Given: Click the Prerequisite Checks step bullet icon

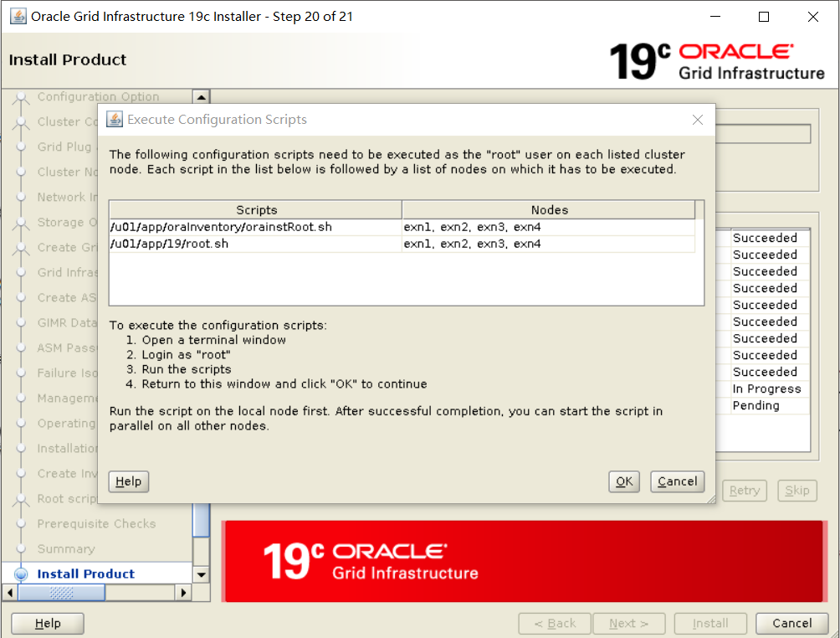Looking at the screenshot, I should [x=21, y=524].
